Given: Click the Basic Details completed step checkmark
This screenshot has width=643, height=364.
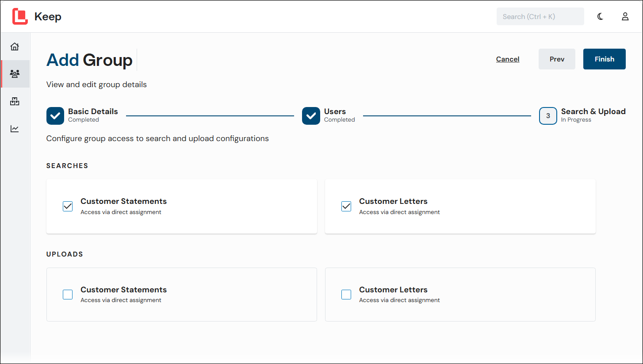Looking at the screenshot, I should pos(55,116).
